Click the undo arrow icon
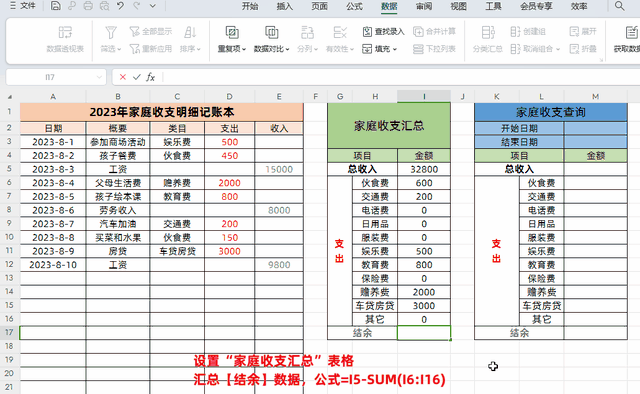The image size is (640, 394). coord(120,6)
